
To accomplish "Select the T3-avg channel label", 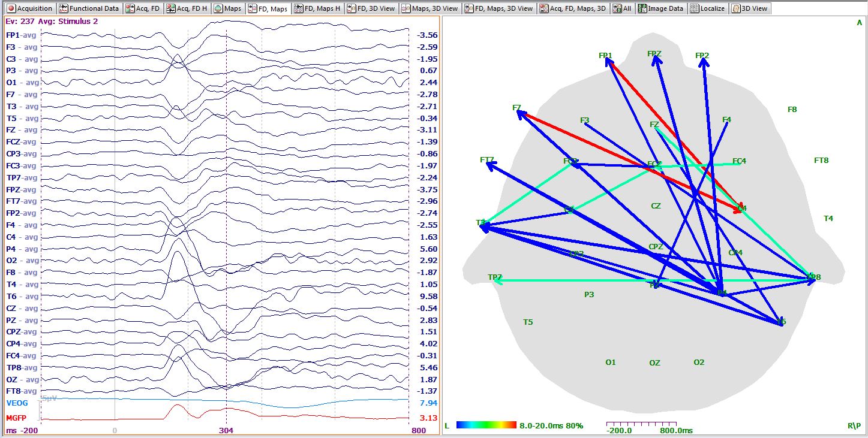I will 22,106.
